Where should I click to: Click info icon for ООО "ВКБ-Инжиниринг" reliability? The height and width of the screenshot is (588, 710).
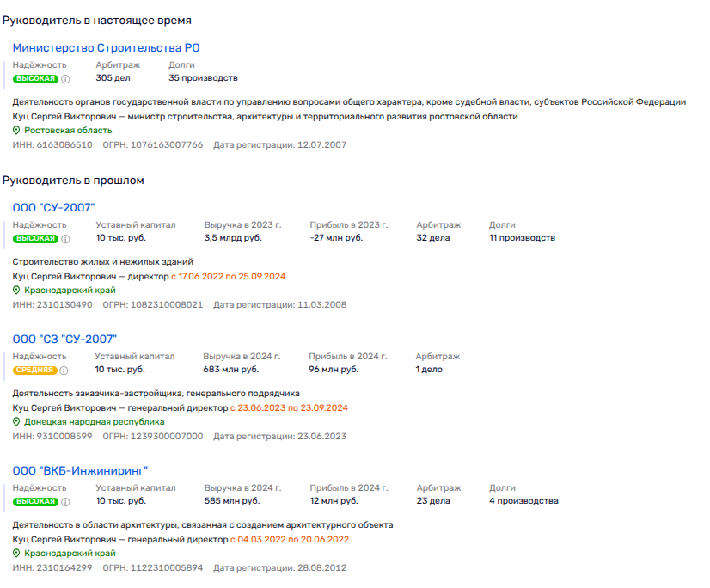click(x=65, y=502)
